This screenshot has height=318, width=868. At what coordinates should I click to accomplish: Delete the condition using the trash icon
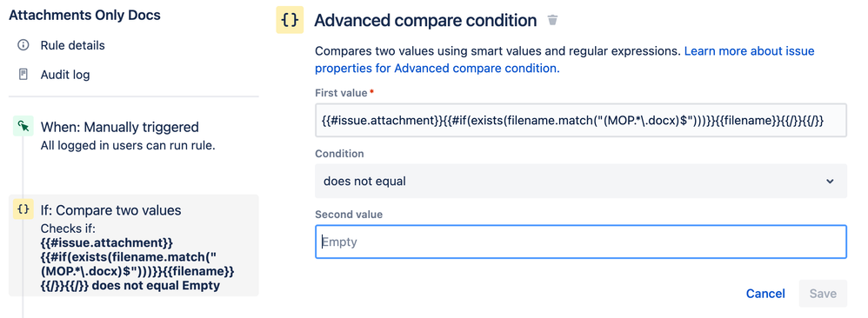click(552, 21)
